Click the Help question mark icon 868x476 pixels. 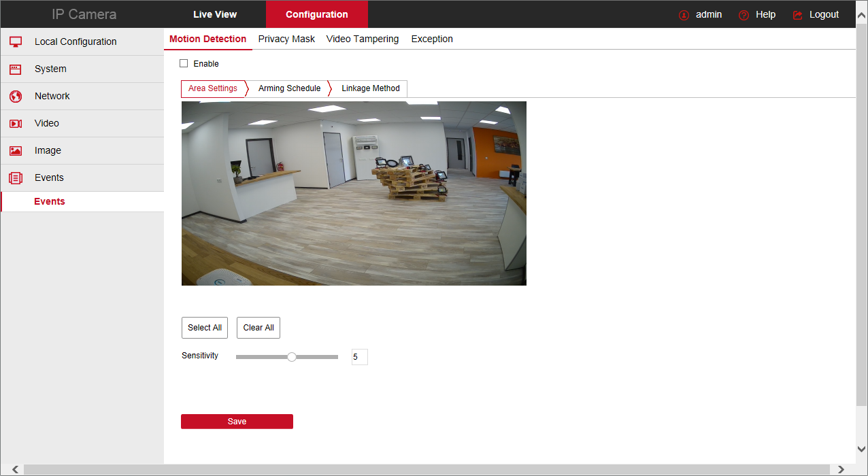pos(744,15)
